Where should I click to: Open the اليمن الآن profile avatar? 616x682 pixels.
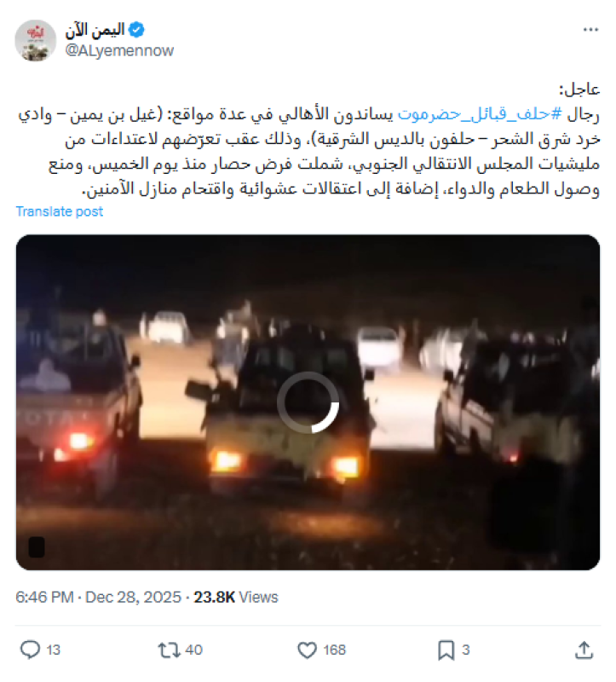coord(35,40)
